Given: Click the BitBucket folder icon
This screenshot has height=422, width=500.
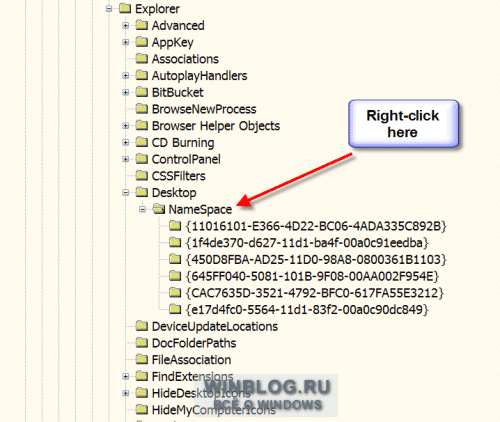Looking at the screenshot, I should pyautogui.click(x=142, y=92).
